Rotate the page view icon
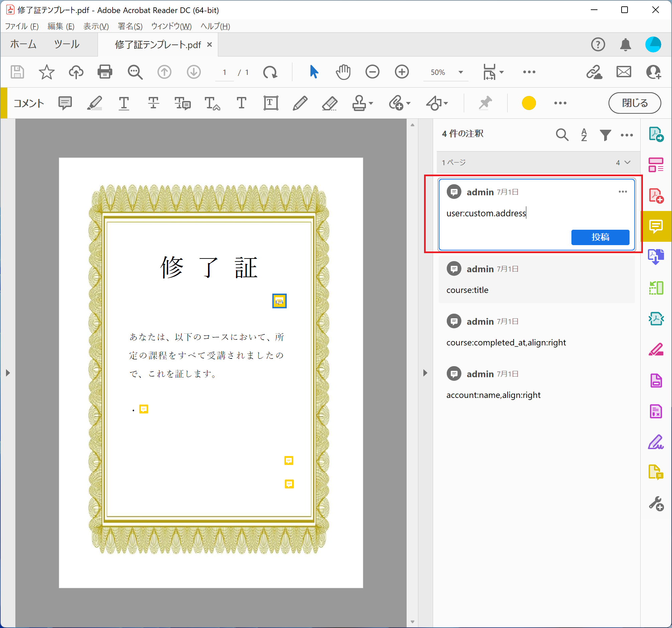 (x=270, y=72)
